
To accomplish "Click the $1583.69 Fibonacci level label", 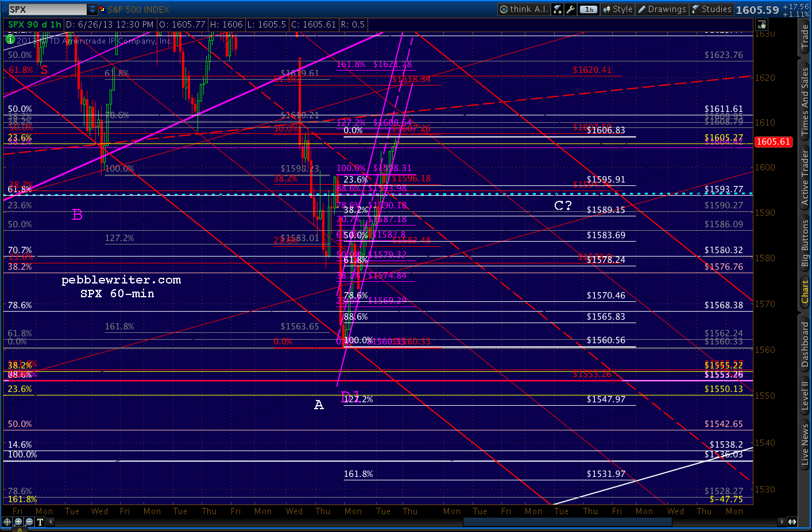I will [x=606, y=235].
